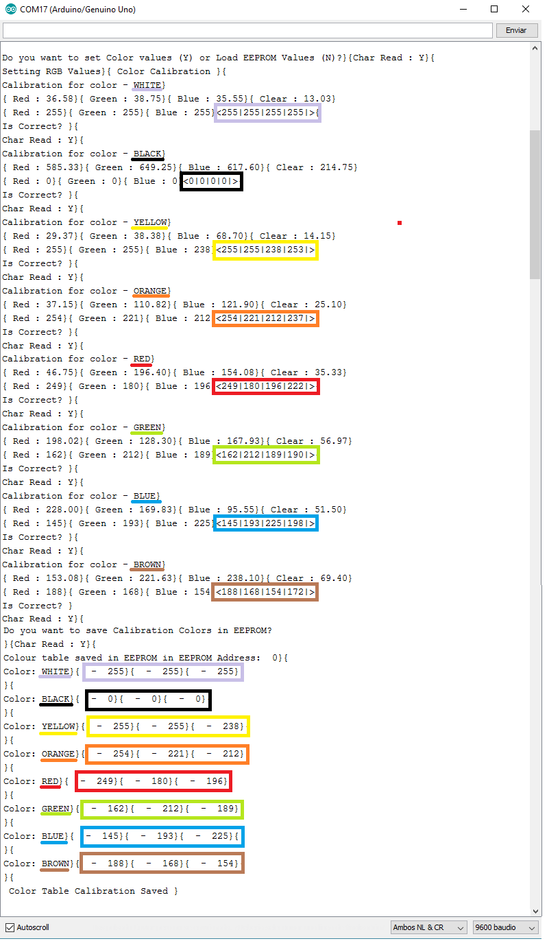Minimize the serial monitor window
560x952 pixels.
click(x=463, y=10)
